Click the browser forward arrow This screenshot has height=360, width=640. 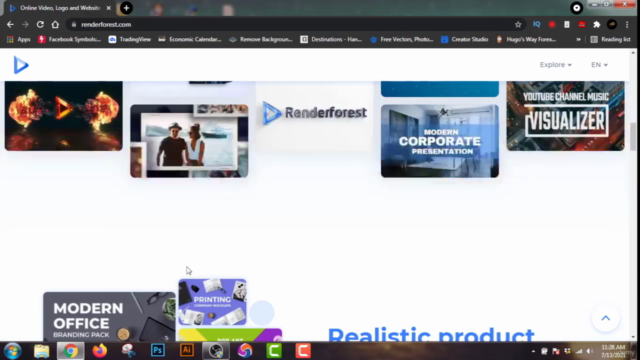[x=25, y=24]
